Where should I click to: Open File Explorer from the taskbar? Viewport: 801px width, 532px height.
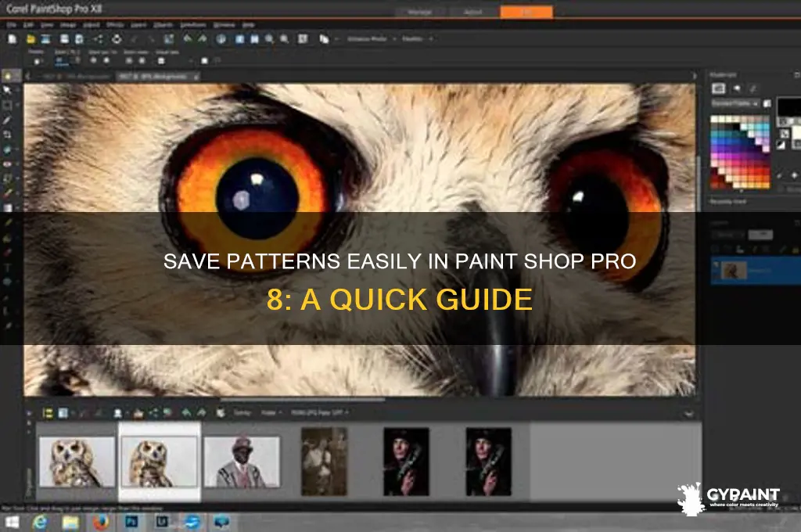click(70, 522)
